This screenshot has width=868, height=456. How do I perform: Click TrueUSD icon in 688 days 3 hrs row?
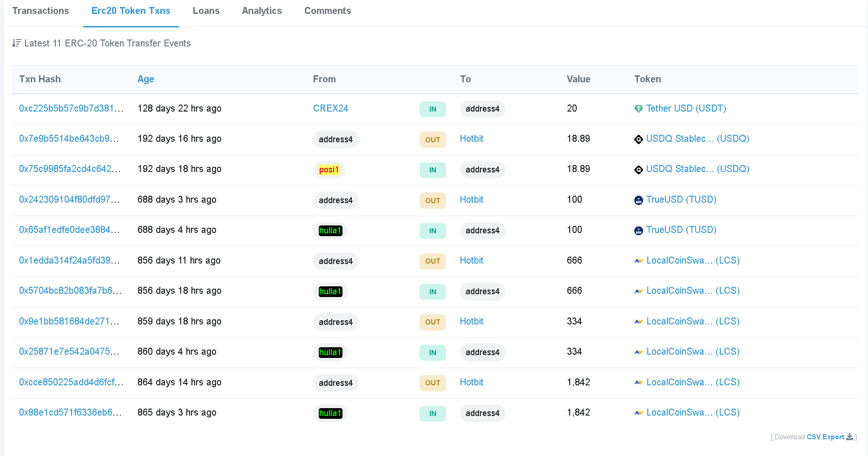pyautogui.click(x=638, y=200)
